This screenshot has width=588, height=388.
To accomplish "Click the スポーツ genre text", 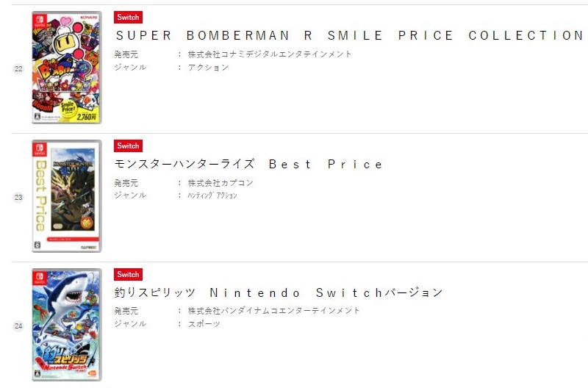I will [x=204, y=324].
